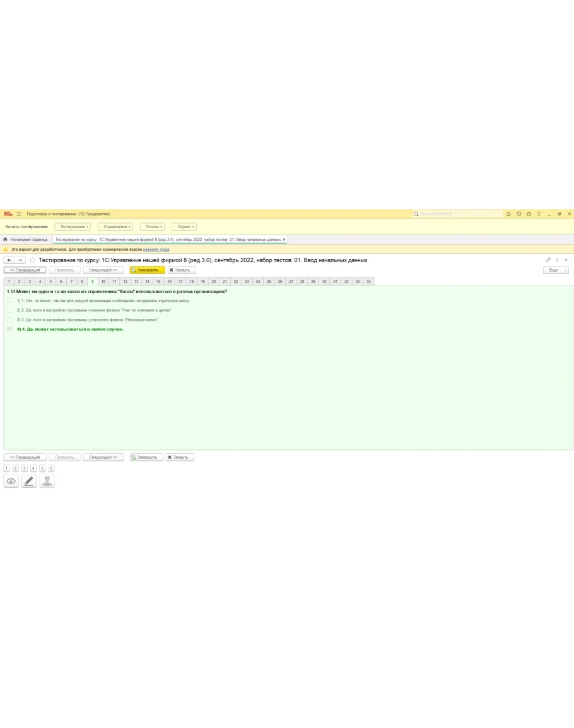Toggle answer 4 'Да, может использоваться' checkbox
Screen dimensions: 574x728
pos(9,329)
